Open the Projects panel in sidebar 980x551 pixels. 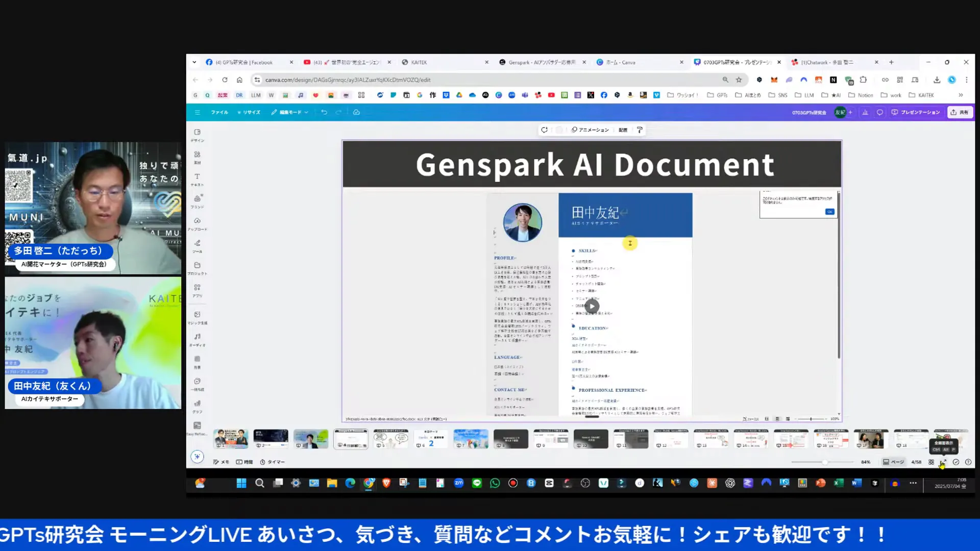(198, 268)
